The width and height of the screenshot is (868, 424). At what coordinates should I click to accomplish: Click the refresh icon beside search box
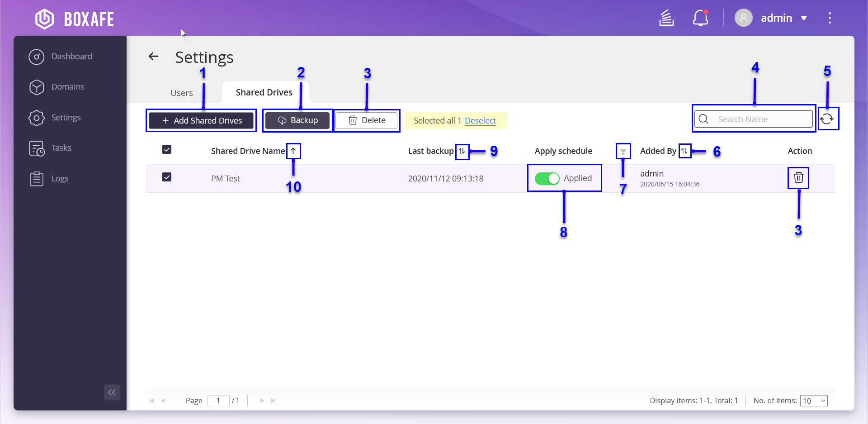pyautogui.click(x=827, y=119)
